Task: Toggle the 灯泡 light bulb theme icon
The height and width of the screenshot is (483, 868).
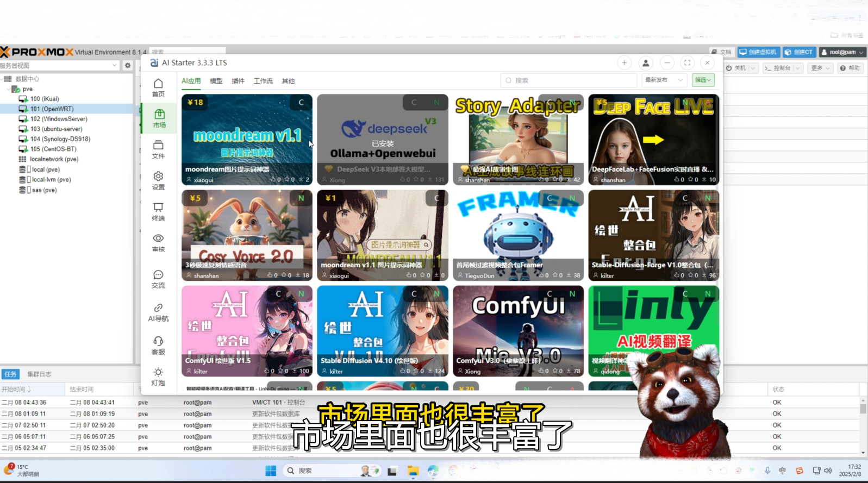Action: pos(158,376)
